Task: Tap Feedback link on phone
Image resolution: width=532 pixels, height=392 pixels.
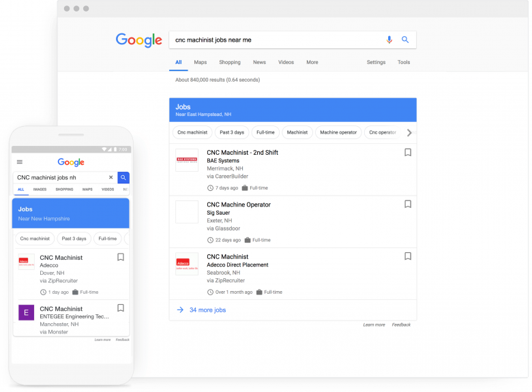Action: (123, 340)
